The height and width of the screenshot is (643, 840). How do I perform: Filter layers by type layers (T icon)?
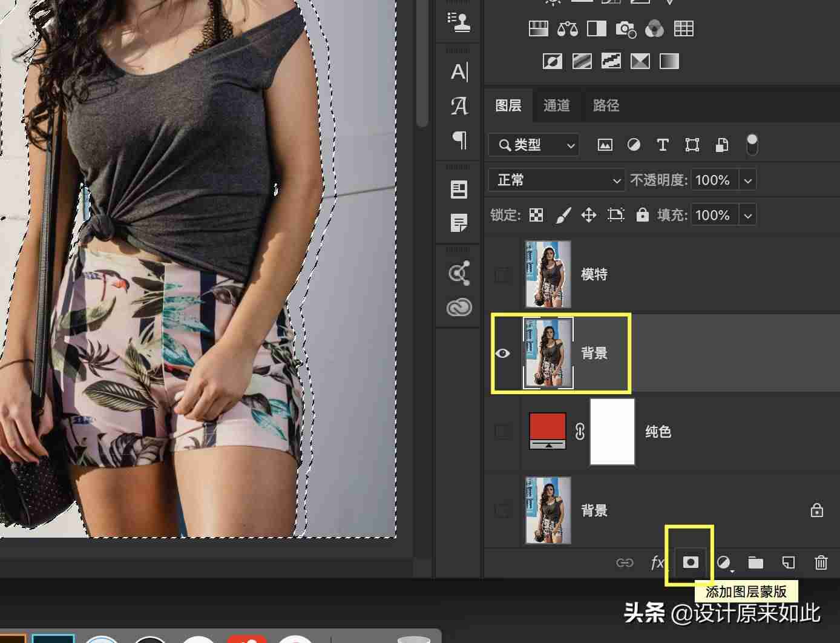[663, 145]
